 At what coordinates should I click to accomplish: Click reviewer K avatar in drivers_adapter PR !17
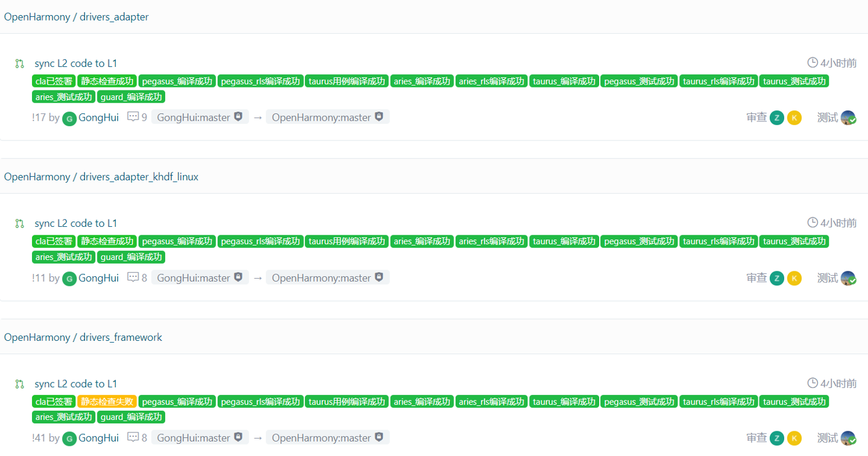pyautogui.click(x=794, y=118)
